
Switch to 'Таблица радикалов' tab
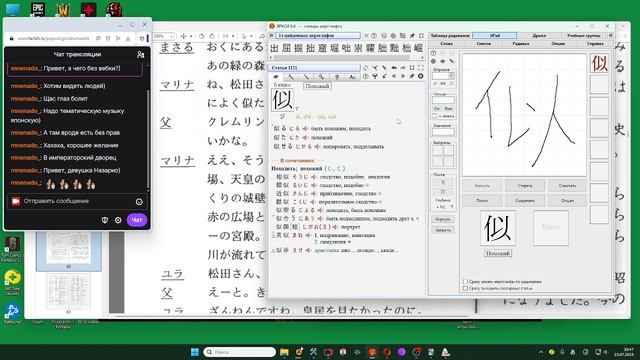(x=450, y=36)
